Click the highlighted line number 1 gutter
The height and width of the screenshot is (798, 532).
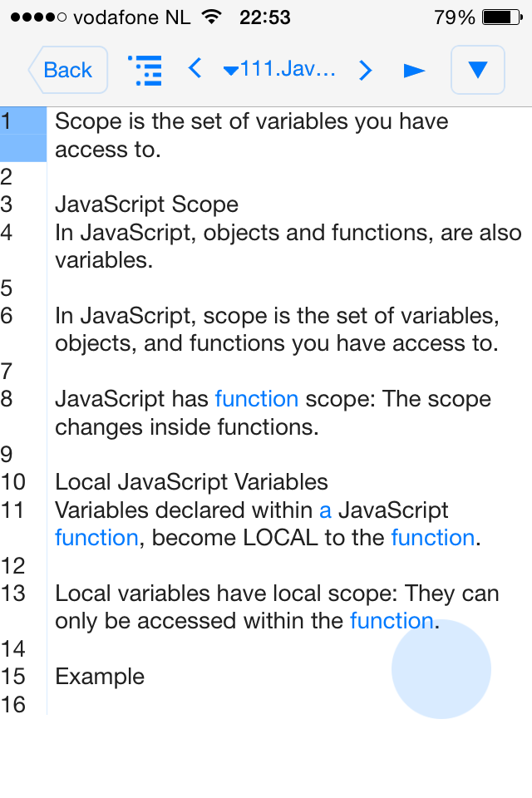[x=23, y=135]
